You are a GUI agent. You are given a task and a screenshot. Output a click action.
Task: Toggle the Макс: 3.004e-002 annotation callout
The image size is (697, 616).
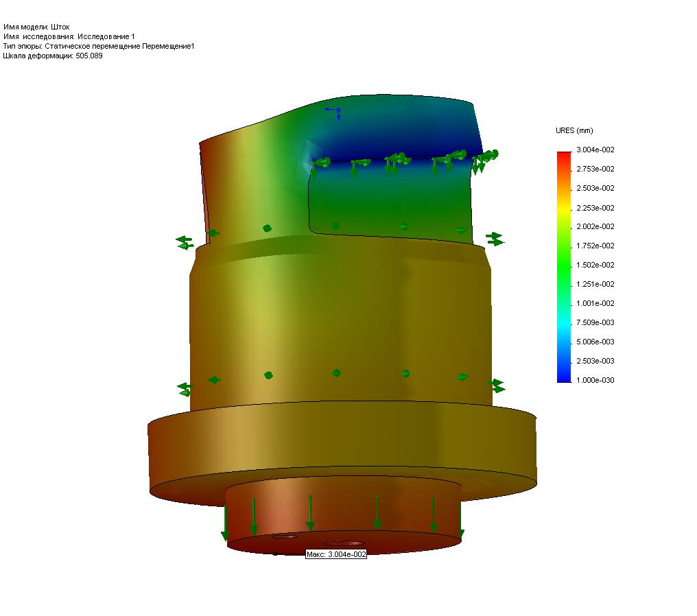335,555
